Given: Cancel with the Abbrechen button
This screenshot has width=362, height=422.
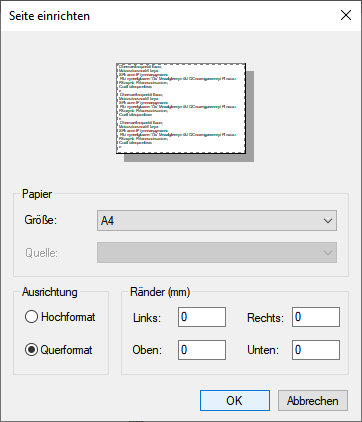Looking at the screenshot, I should pos(313,400).
